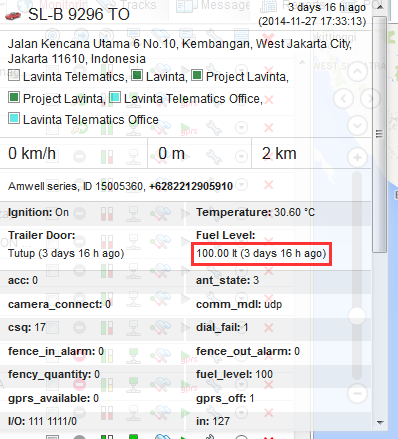This screenshot has height=439, width=398.
Task: Click the red car icon beside SL-B 9296 TO
Action: 13,15
